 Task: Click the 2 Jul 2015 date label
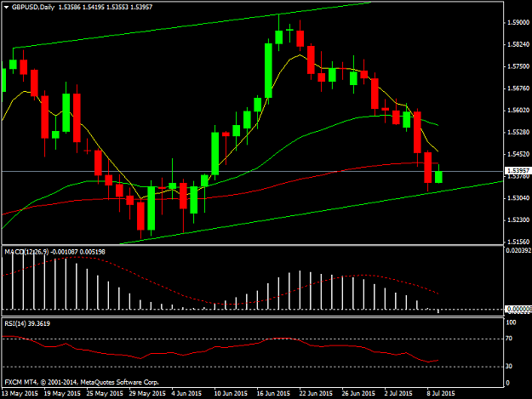398,393
